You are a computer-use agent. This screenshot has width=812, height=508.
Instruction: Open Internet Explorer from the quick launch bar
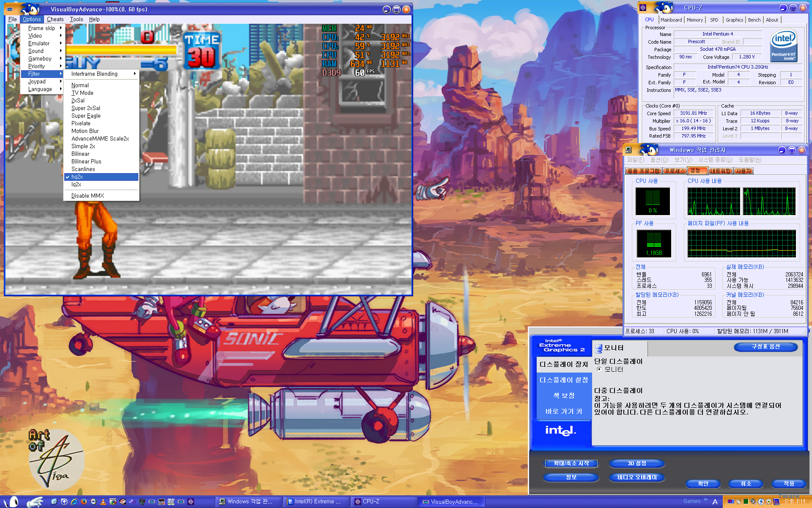(x=74, y=502)
